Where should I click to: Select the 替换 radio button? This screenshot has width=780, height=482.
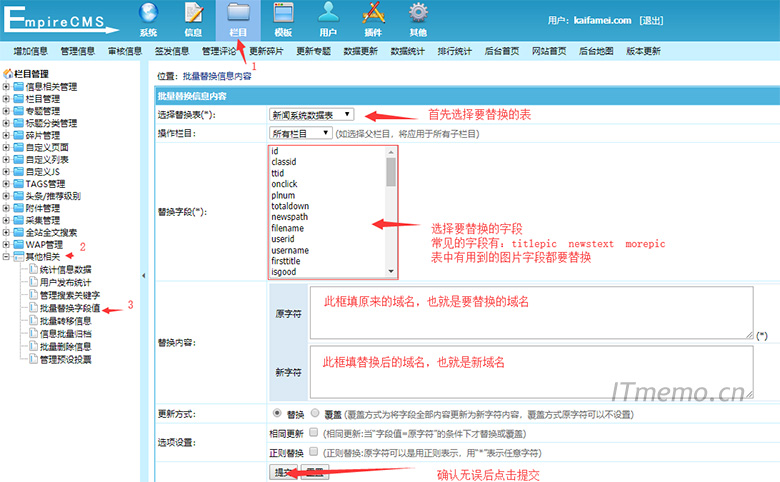pos(277,413)
